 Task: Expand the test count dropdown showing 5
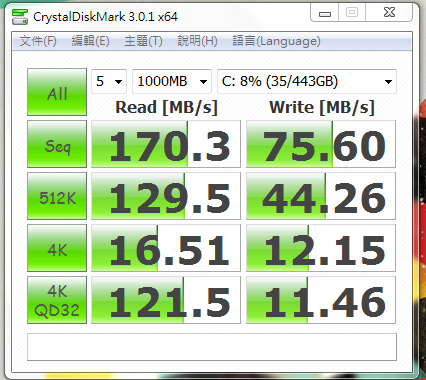point(109,81)
